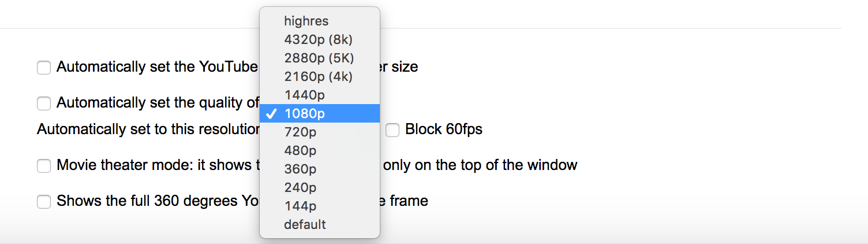Image resolution: width=868 pixels, height=244 pixels.
Task: Enable the Block 60fps checkbox
Action: (x=392, y=130)
